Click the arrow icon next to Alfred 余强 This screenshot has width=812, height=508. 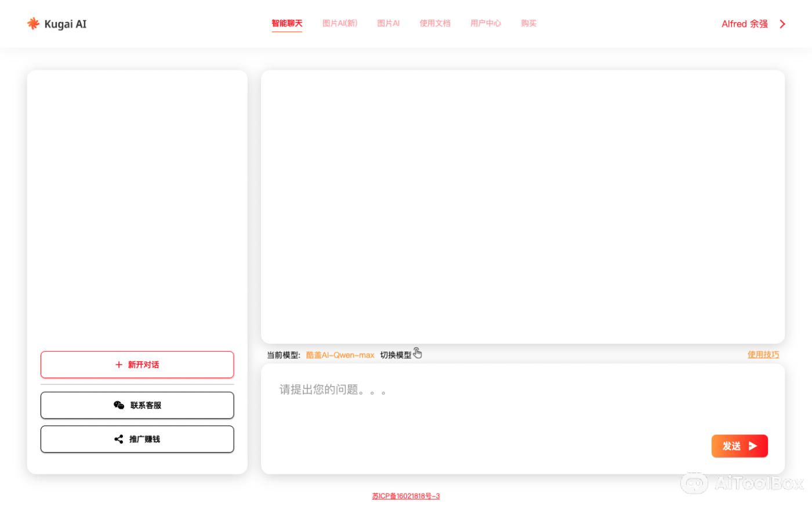point(782,24)
